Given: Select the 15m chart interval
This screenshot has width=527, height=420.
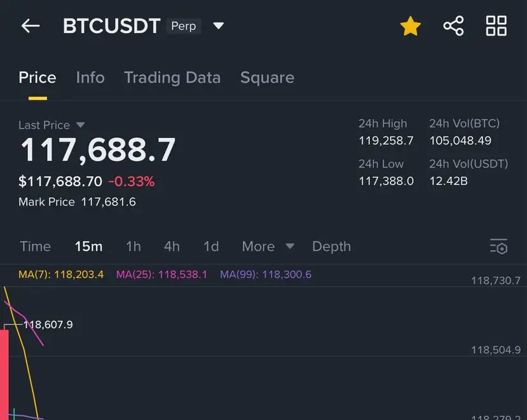Looking at the screenshot, I should pos(88,247).
